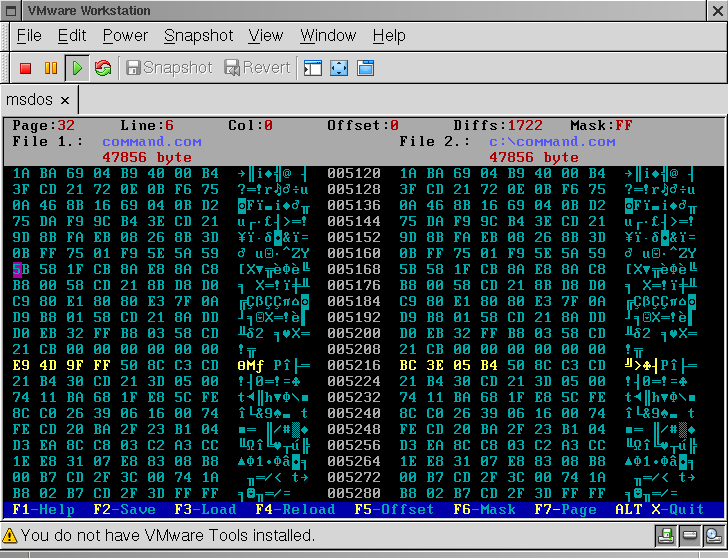Screen dimensions: 728x558
Task: Click the offset value 005280
Action: tap(354, 493)
